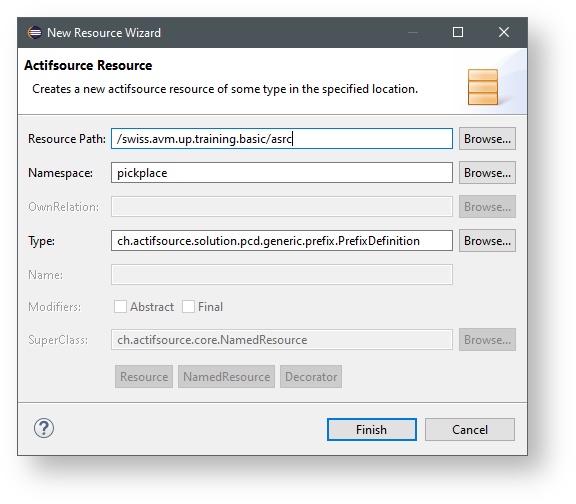576x504 pixels.
Task: Click the Actifsource resource stack icon
Action: (483, 87)
